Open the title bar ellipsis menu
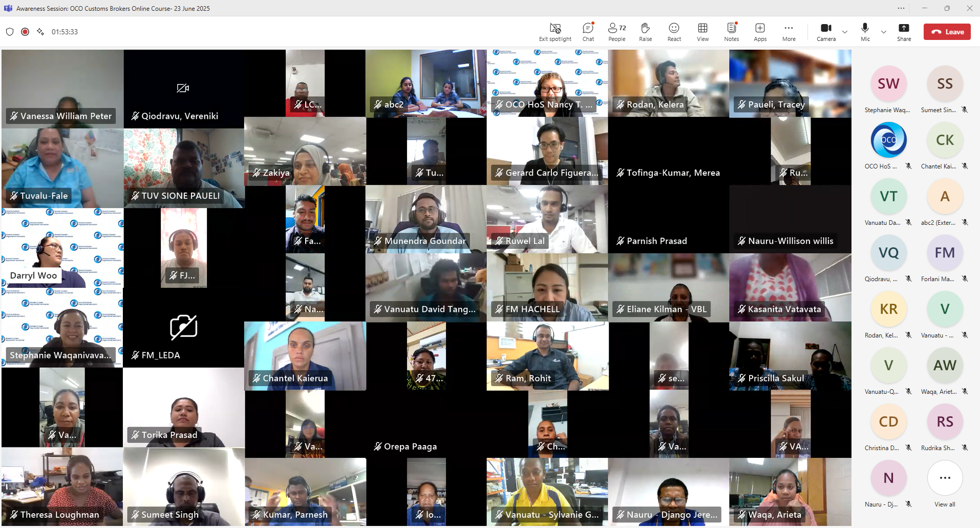 click(901, 8)
